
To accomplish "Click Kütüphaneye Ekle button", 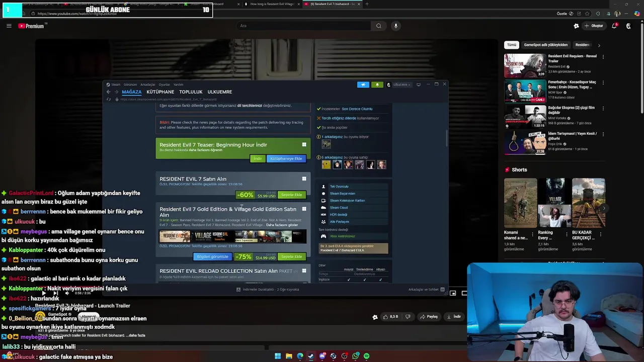I will click(286, 158).
